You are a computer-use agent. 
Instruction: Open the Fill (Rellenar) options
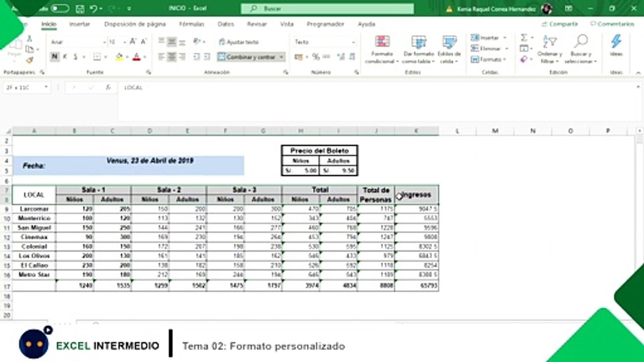[x=524, y=49]
